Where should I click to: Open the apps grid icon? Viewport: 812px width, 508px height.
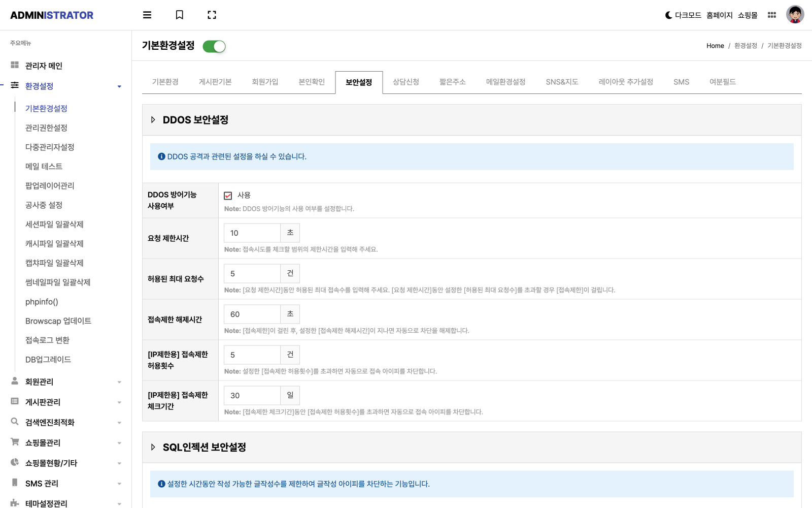point(771,15)
